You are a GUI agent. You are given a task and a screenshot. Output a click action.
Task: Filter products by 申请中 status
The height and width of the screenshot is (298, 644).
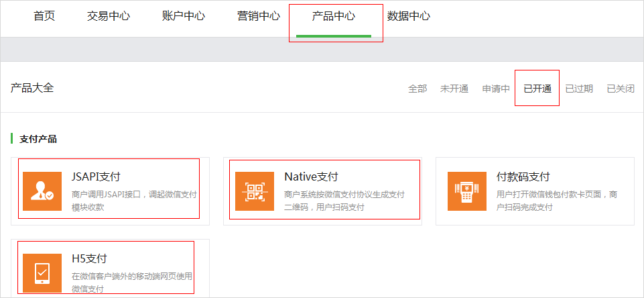(x=496, y=89)
